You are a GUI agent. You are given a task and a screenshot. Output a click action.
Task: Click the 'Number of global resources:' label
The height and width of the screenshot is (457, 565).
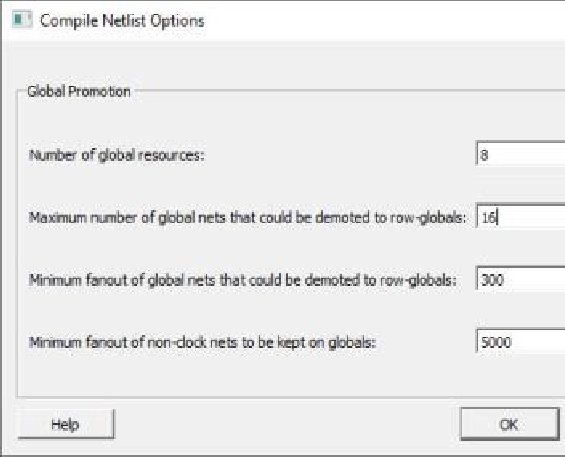coord(116,155)
